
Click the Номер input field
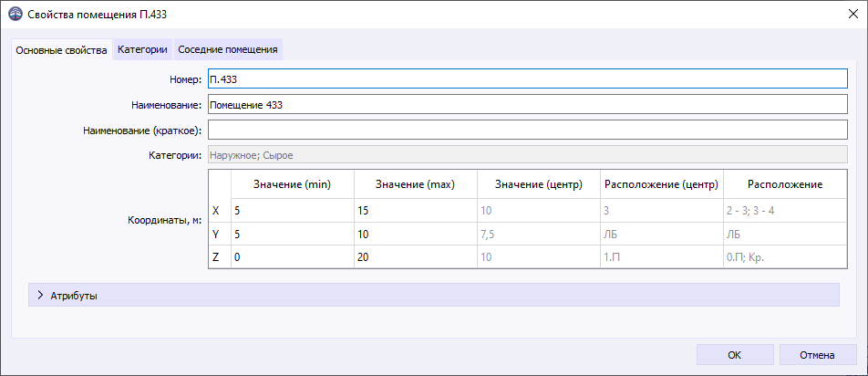pos(527,79)
